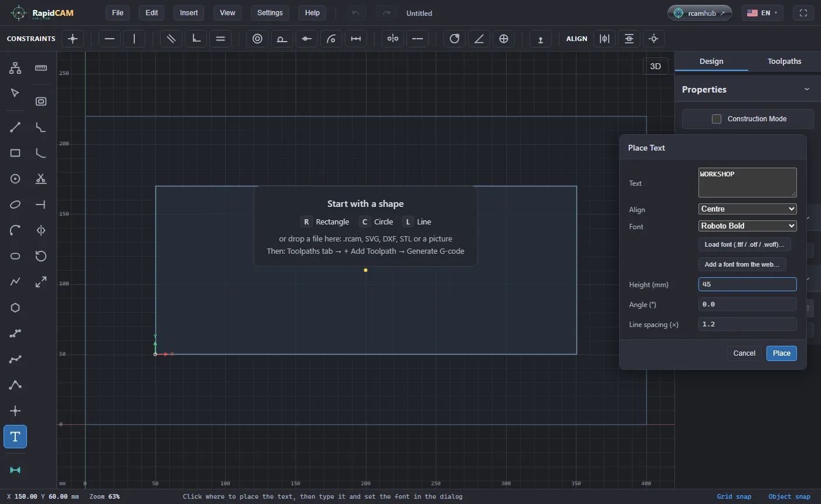Viewport: 821px width, 504px height.
Task: Apply the Equal constraint
Action: 220,39
